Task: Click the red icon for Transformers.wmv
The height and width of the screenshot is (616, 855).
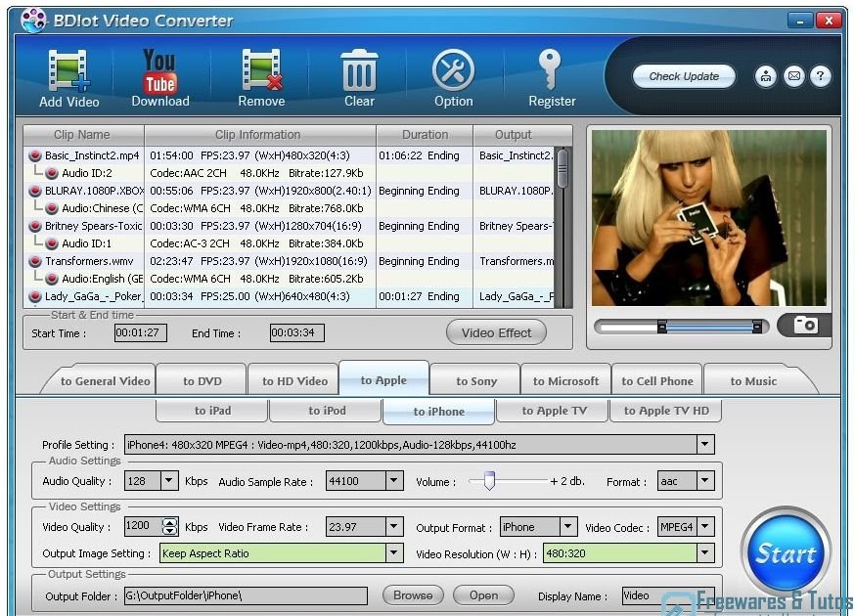Action: (x=35, y=261)
